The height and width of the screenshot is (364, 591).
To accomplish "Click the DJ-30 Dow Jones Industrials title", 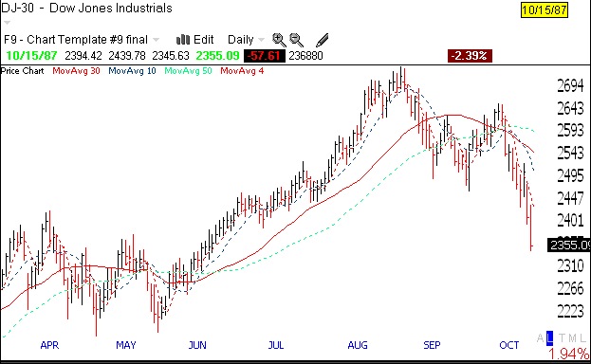I will (86, 8).
